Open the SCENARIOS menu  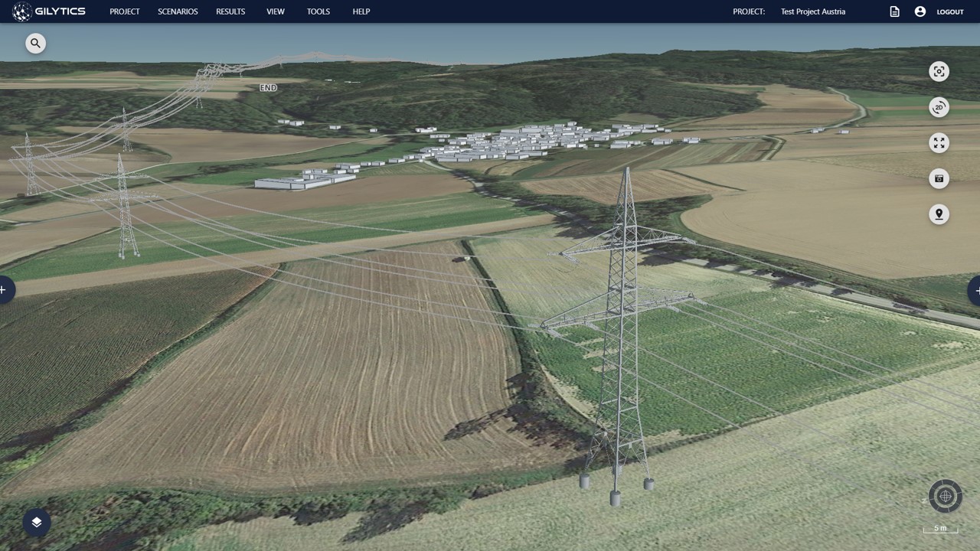pos(177,11)
